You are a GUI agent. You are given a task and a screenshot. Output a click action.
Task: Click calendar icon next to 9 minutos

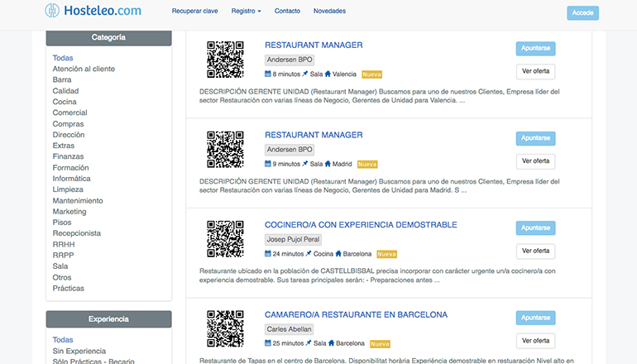(x=268, y=164)
